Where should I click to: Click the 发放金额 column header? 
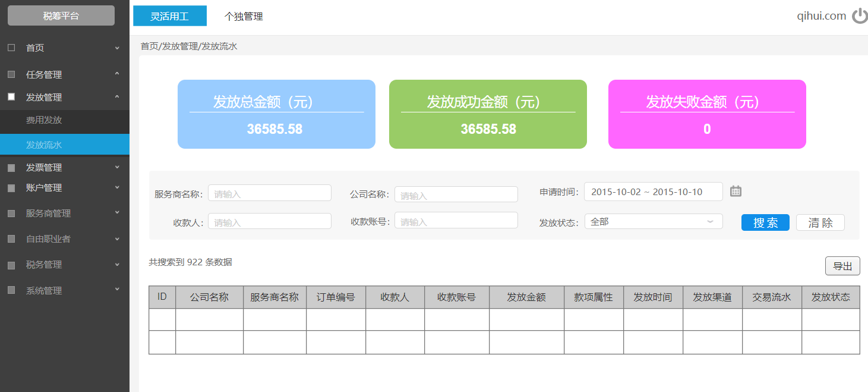click(526, 297)
